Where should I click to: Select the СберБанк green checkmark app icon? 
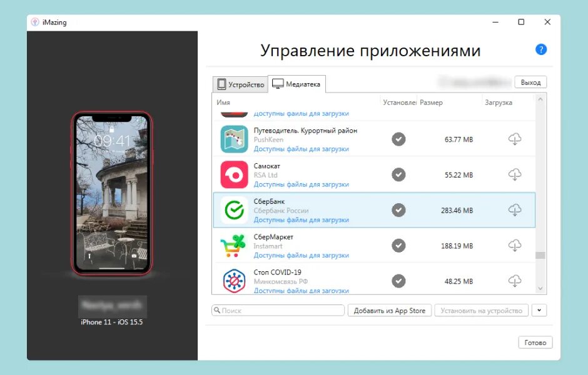point(234,210)
